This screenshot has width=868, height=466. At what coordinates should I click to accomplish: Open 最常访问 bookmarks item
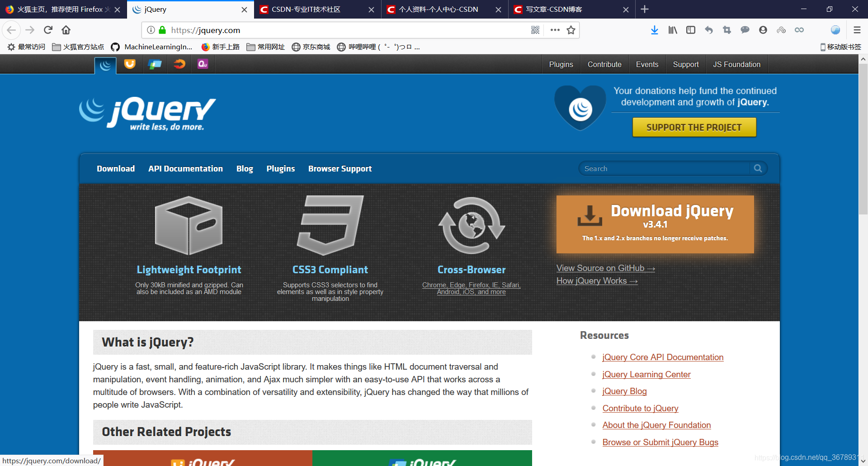click(x=26, y=47)
